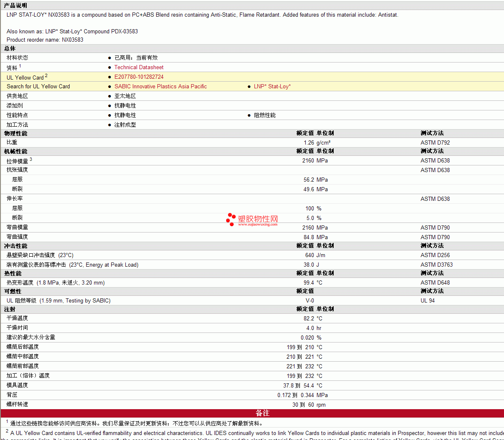The width and height of the screenshot is (504, 440).
Task: Click the 38.0 J dart impact value
Action: coord(311,265)
